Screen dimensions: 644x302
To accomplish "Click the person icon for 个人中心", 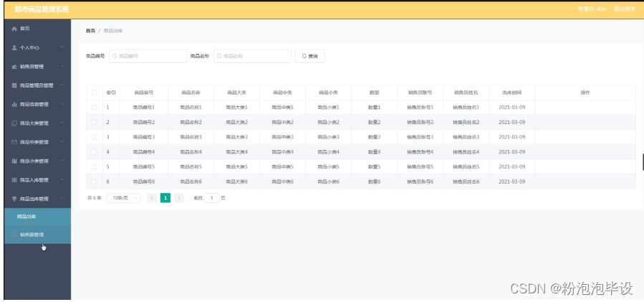I will (14, 48).
